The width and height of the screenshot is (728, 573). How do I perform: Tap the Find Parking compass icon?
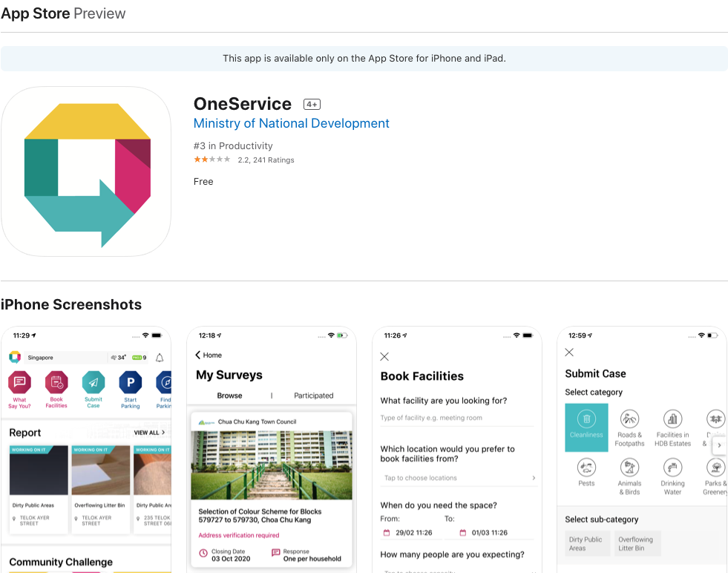pyautogui.click(x=164, y=383)
